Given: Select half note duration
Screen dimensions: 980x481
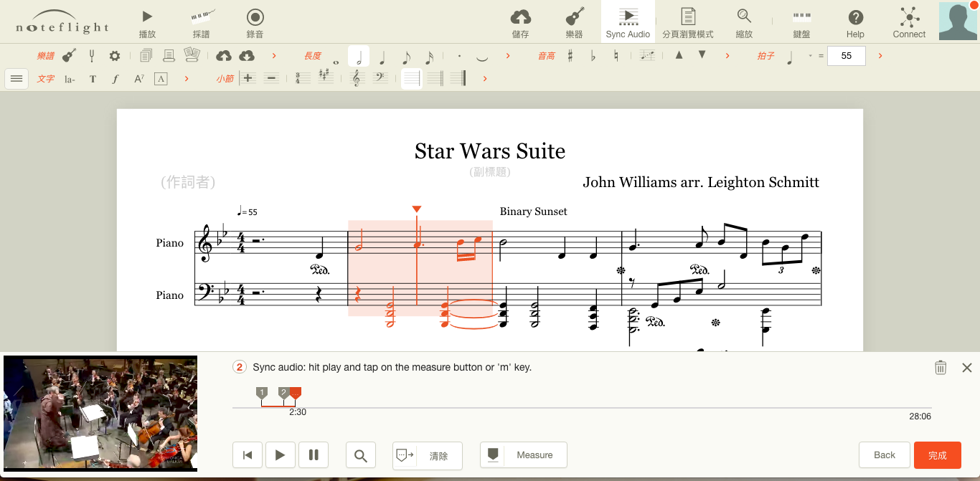Looking at the screenshot, I should point(359,56).
